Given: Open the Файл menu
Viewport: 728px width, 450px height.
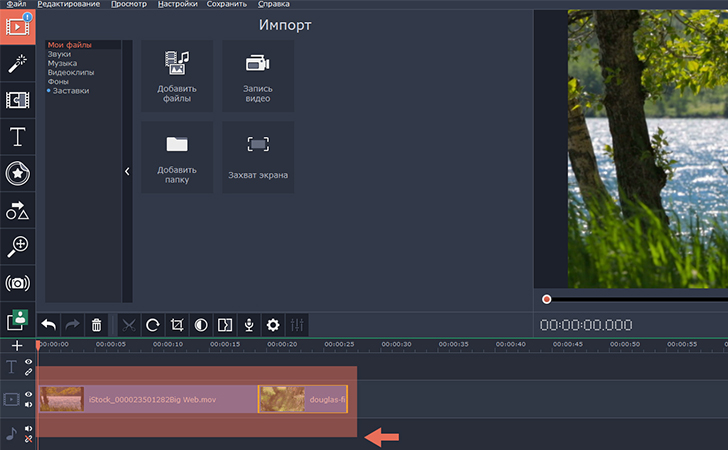Looking at the screenshot, I should (x=15, y=5).
